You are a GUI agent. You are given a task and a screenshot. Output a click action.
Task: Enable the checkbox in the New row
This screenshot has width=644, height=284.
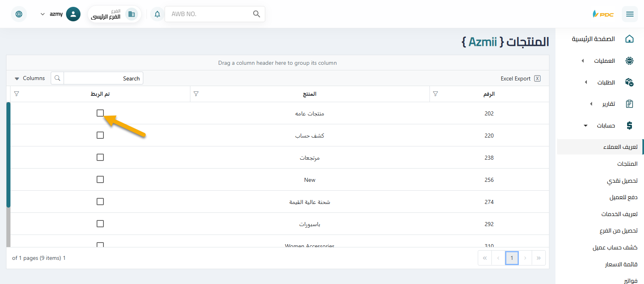click(x=100, y=179)
